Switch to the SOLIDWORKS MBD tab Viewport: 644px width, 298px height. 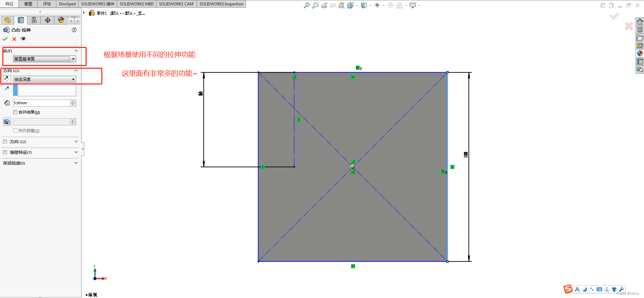click(x=137, y=4)
